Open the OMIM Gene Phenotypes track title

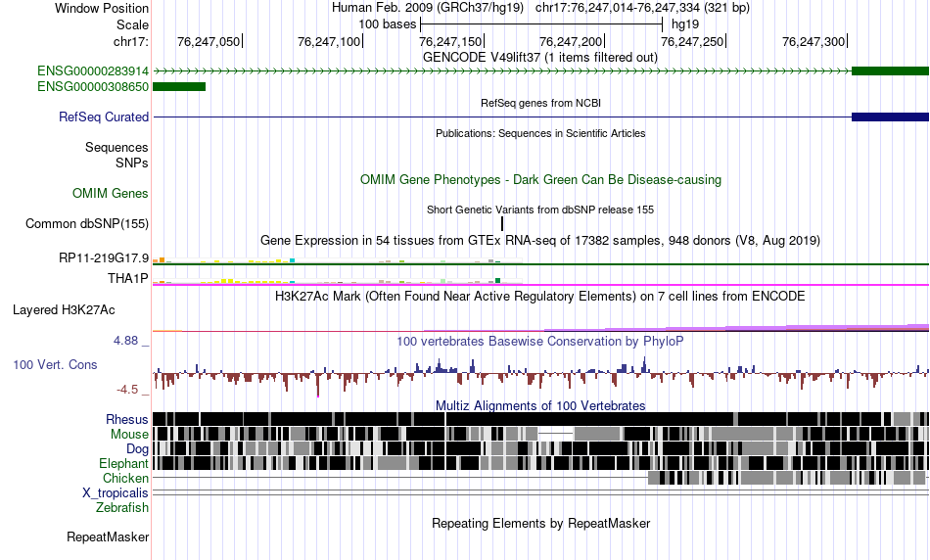coord(540,180)
